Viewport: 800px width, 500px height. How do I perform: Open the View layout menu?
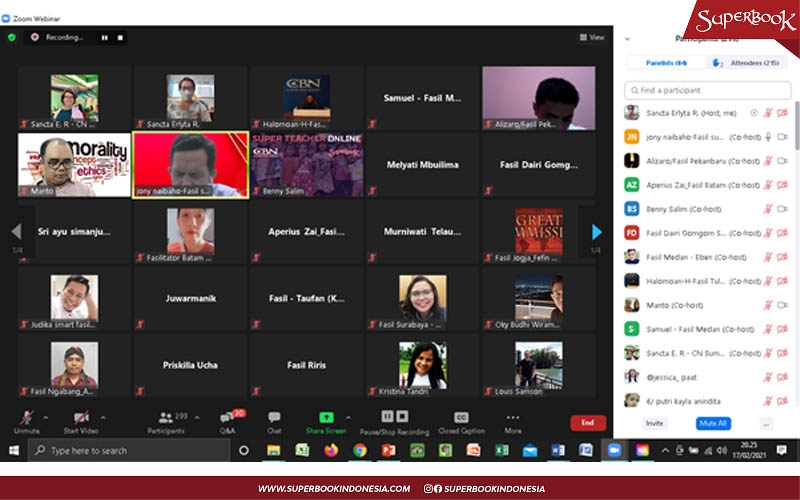[592, 37]
